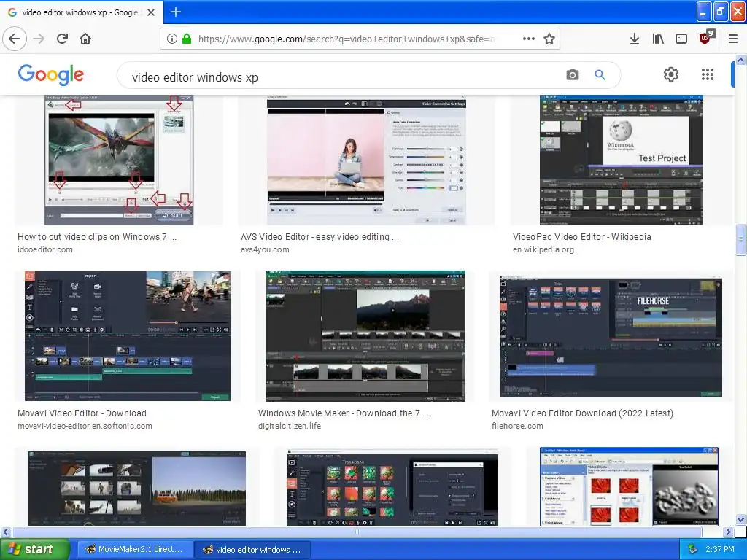Open 'Movavi Video Editor Download (2022 Latest)' link
Viewport: 747px width, 560px height.
[582, 413]
